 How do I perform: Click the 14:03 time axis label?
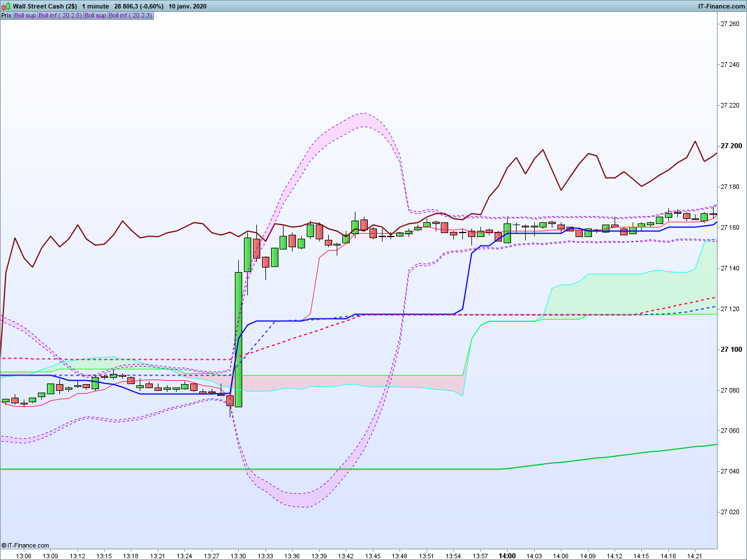(x=534, y=556)
